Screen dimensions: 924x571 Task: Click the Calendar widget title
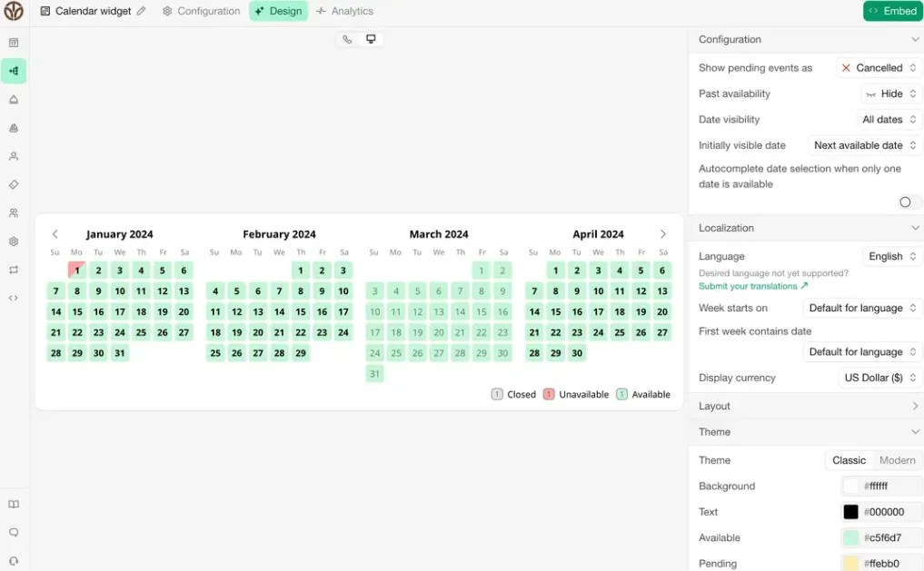(x=93, y=11)
